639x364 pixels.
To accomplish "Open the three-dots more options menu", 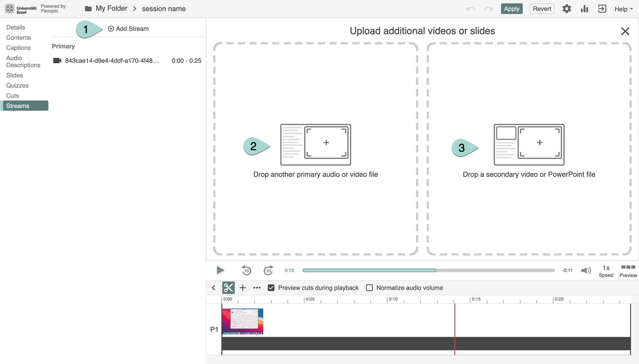I will click(x=257, y=288).
